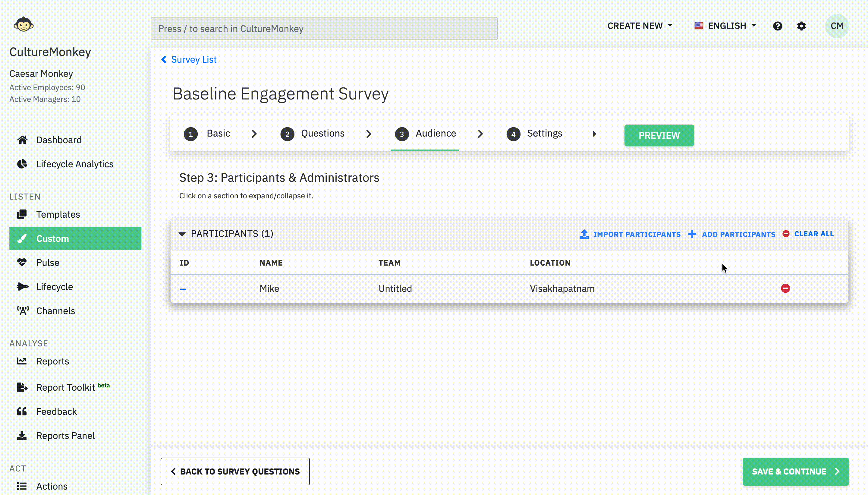Remove Mike using the red minus icon
The image size is (868, 495).
pos(785,288)
